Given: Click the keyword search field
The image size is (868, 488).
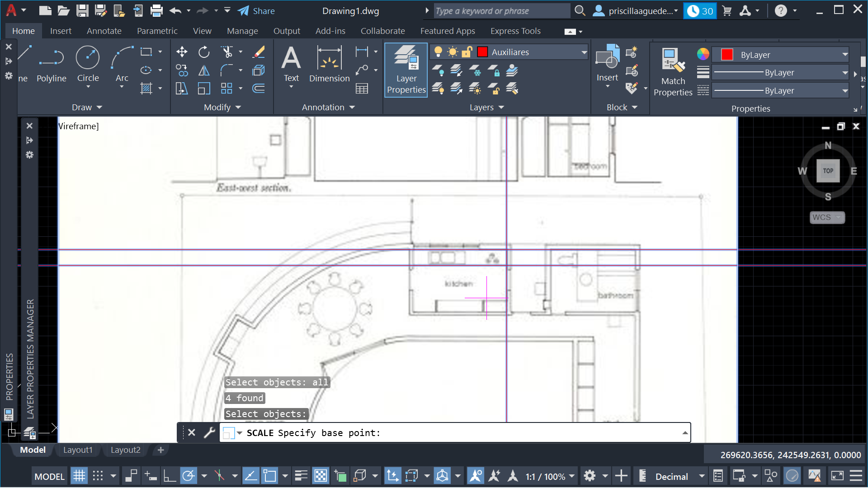Looking at the screenshot, I should 502,11.
